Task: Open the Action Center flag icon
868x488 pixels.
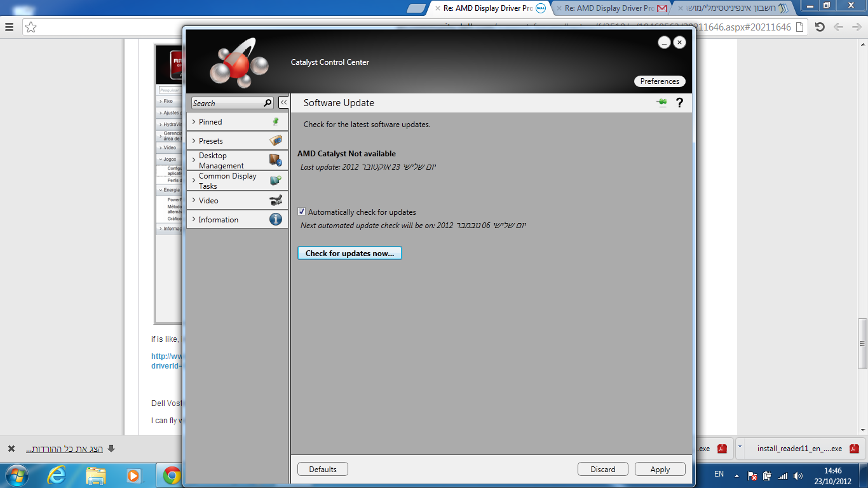Action: [x=752, y=475]
